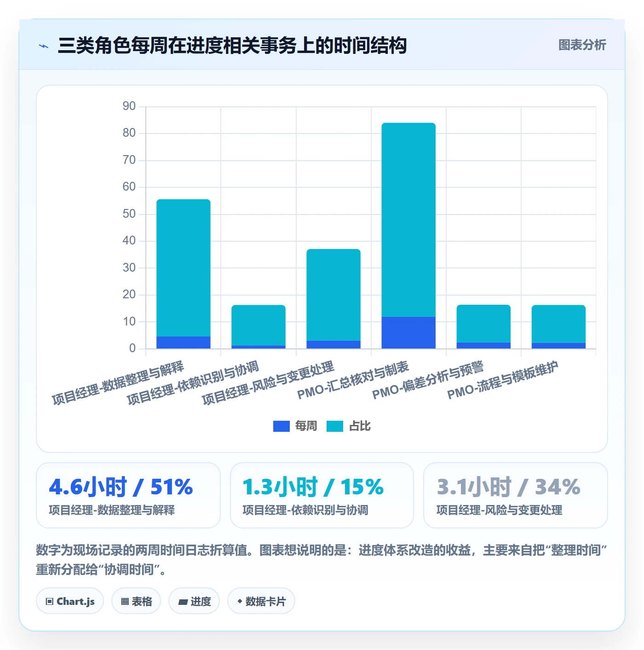The width and height of the screenshot is (644, 650).
Task: Click the blue 每周 segment for 项目经理-数据整理与解释
Action: click(x=184, y=342)
